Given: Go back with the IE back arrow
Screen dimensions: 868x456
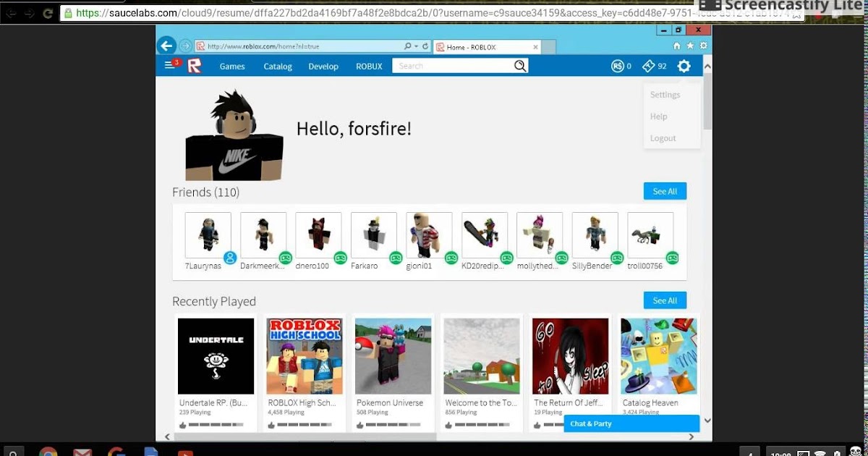Looking at the screenshot, I should (166, 46).
